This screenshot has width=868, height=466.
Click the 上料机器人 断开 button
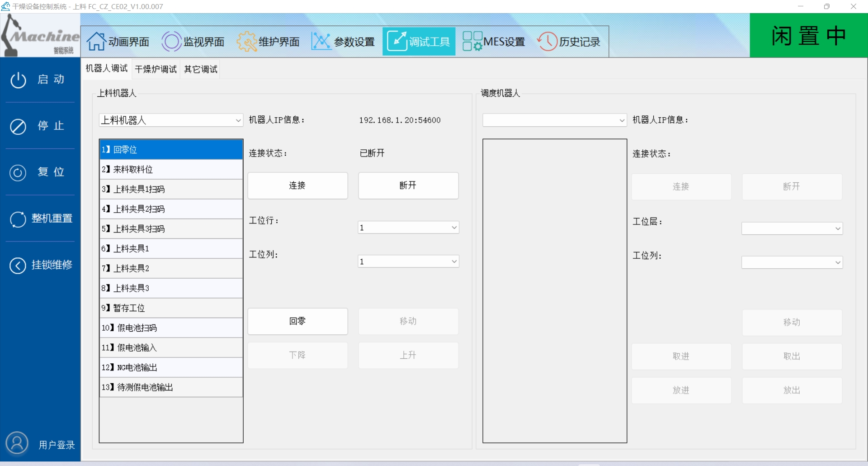click(408, 185)
